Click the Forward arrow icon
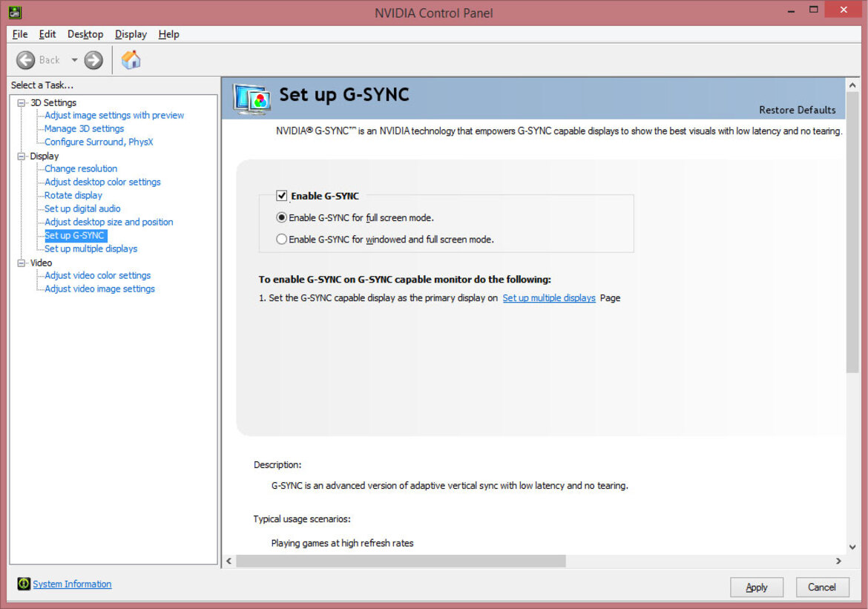The width and height of the screenshot is (868, 609). (x=93, y=60)
